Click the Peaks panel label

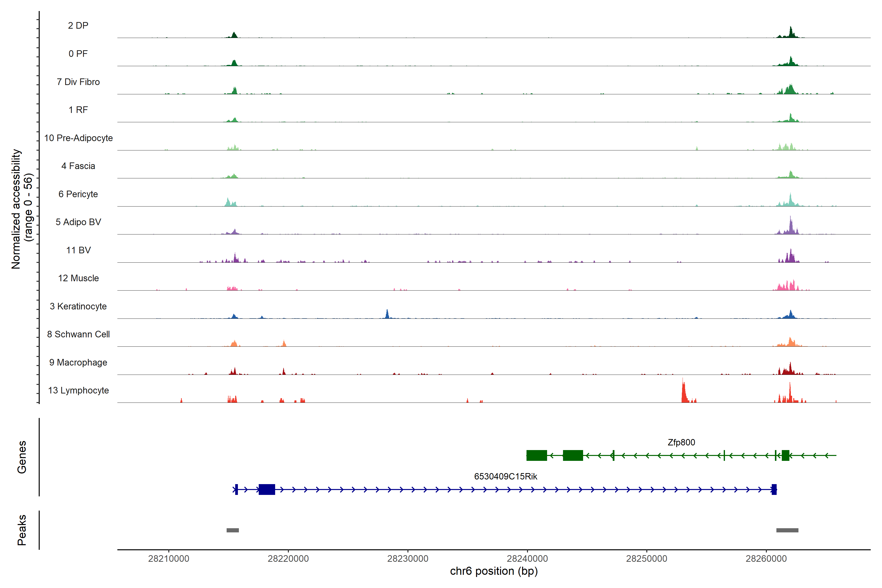coord(22,530)
